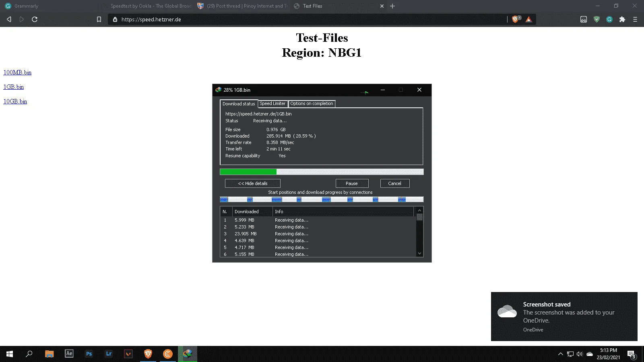
Task: Open the Brave hamburger main menu
Action: [635, 19]
